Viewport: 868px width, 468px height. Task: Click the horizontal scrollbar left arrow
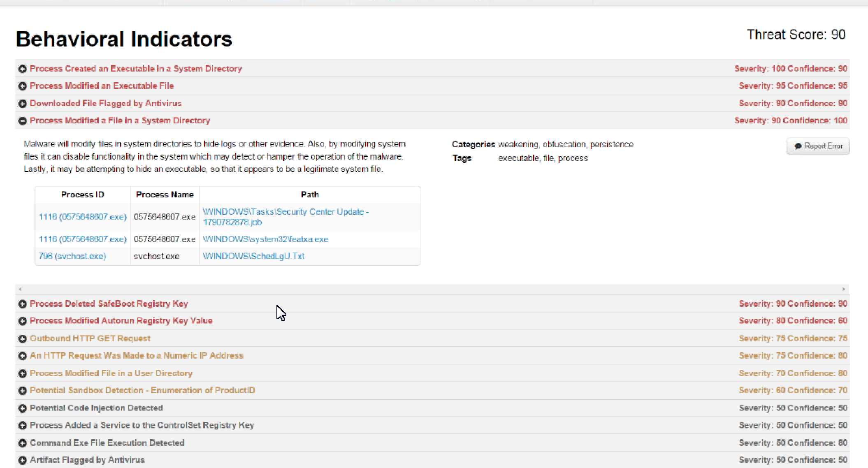pos(20,289)
